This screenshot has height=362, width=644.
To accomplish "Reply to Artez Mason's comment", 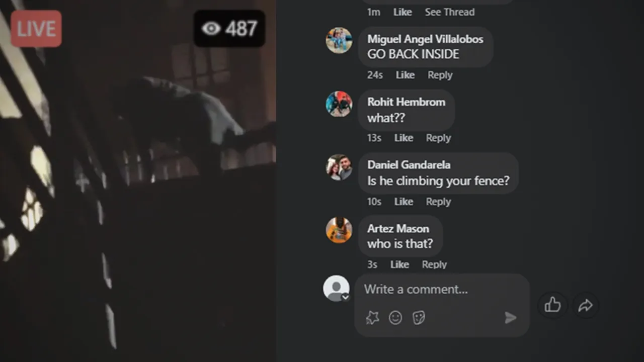I will (x=434, y=264).
